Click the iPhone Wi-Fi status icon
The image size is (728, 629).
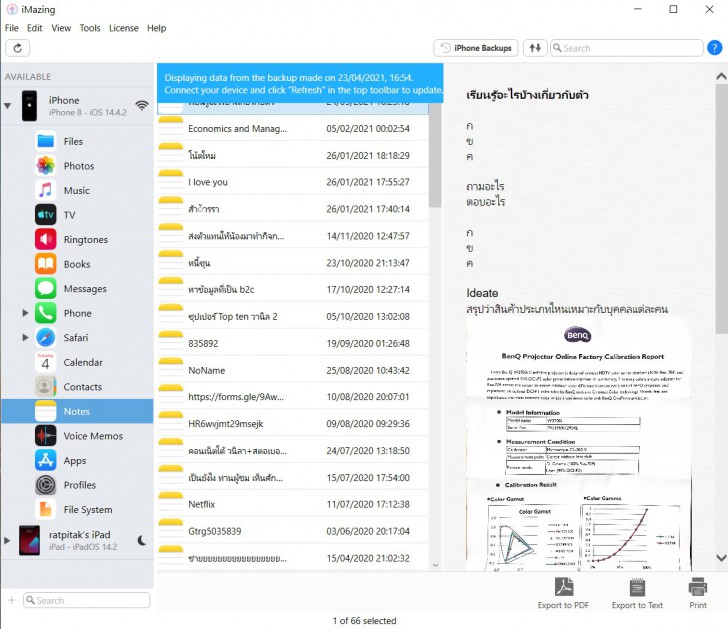(142, 106)
